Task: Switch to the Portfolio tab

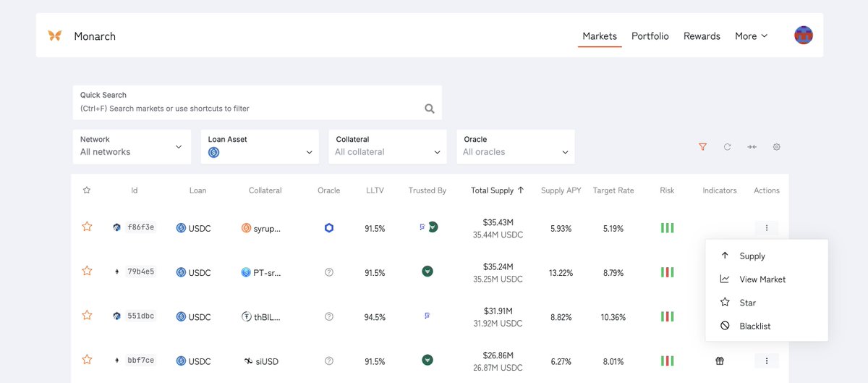Action: pos(650,36)
